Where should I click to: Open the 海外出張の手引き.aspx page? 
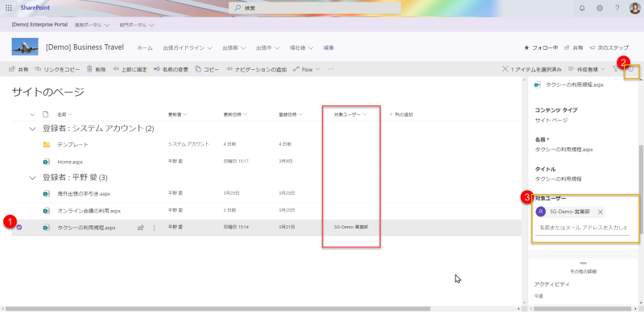[x=84, y=193]
